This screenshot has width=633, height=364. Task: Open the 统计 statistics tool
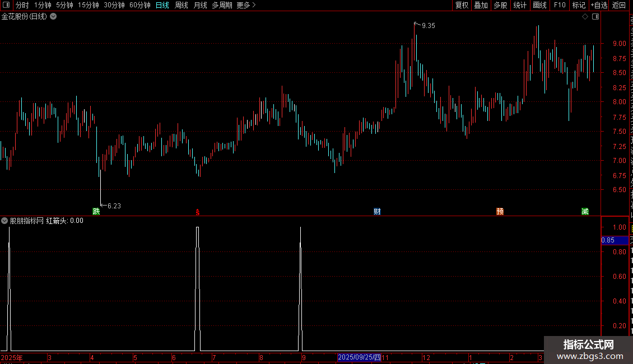(x=519, y=5)
